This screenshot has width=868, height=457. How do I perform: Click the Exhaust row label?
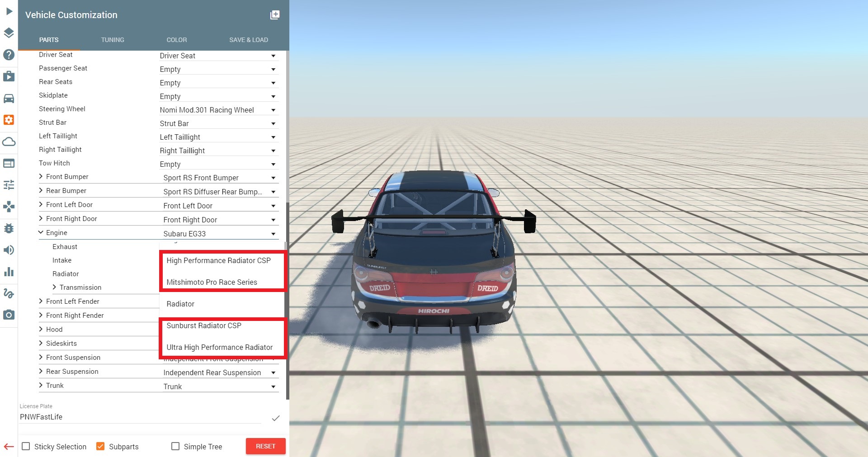click(65, 247)
